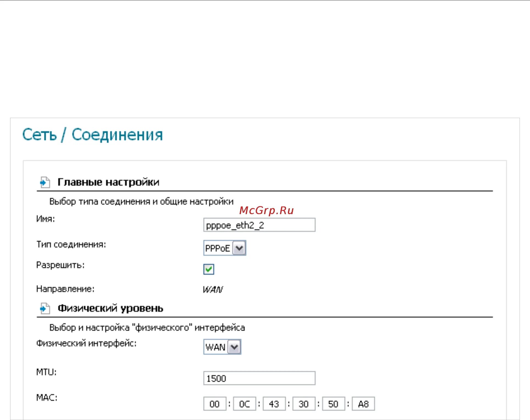
Task: Focus the MAC octet field 50
Action: (333, 404)
